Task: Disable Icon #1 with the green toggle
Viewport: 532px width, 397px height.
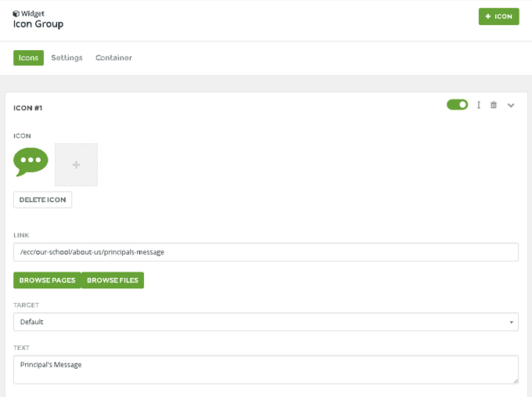Action: click(457, 105)
